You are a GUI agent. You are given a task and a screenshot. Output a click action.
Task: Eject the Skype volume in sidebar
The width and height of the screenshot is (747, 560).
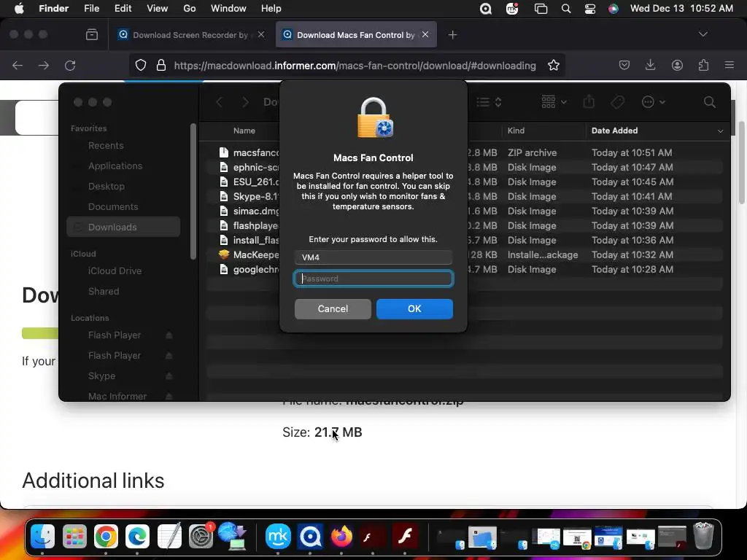click(x=169, y=376)
